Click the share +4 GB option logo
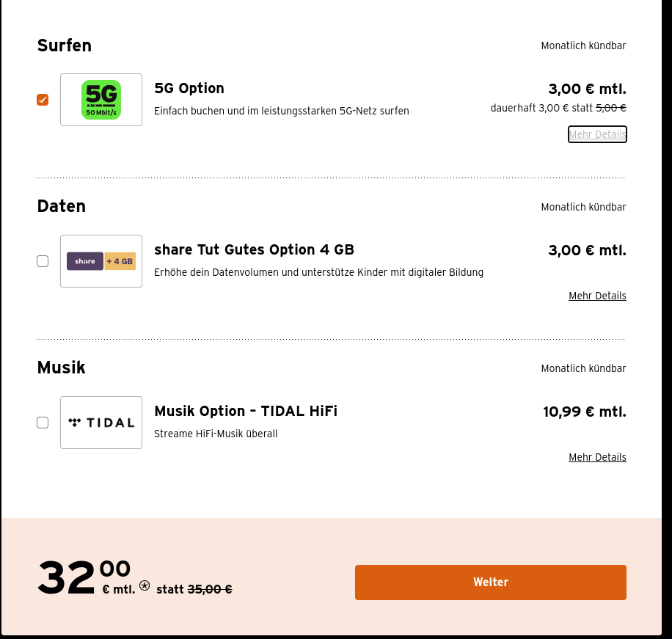672x639 pixels. pos(101,261)
